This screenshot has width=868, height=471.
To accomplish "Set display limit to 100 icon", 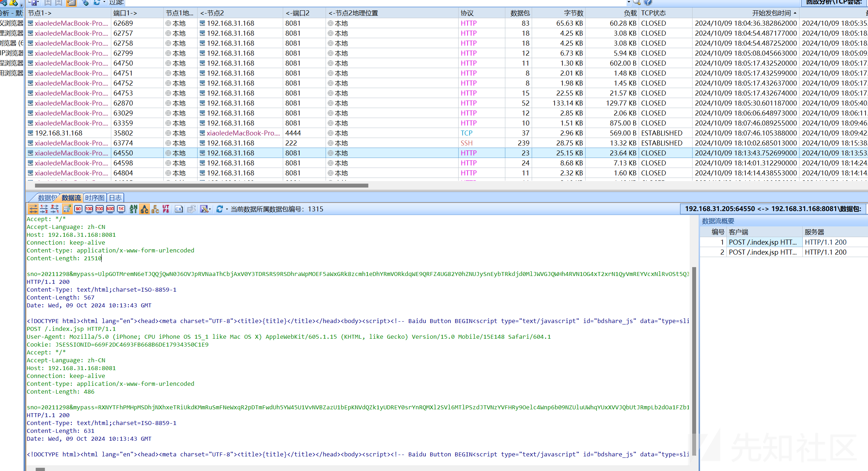I will (x=89, y=209).
